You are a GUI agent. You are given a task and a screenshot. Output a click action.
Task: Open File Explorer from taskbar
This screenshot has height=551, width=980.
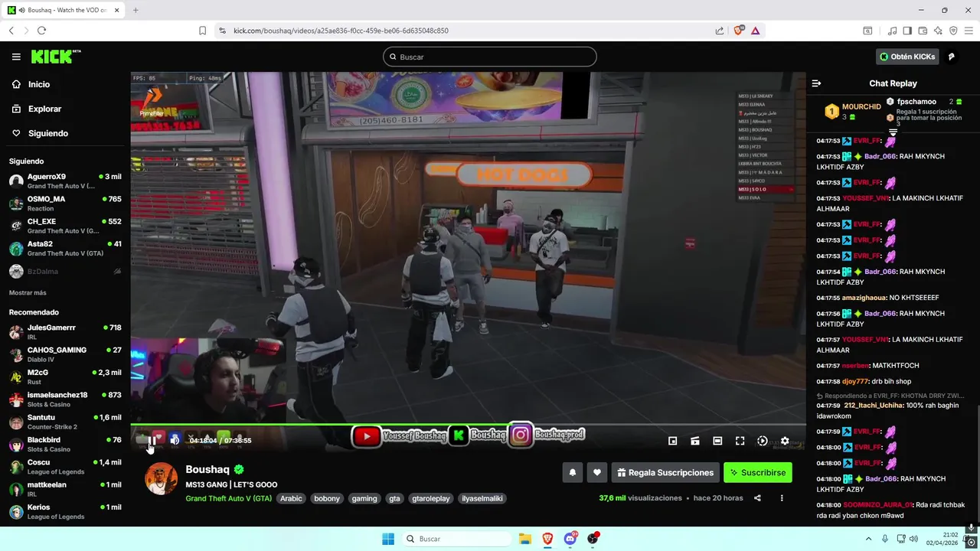(x=524, y=539)
